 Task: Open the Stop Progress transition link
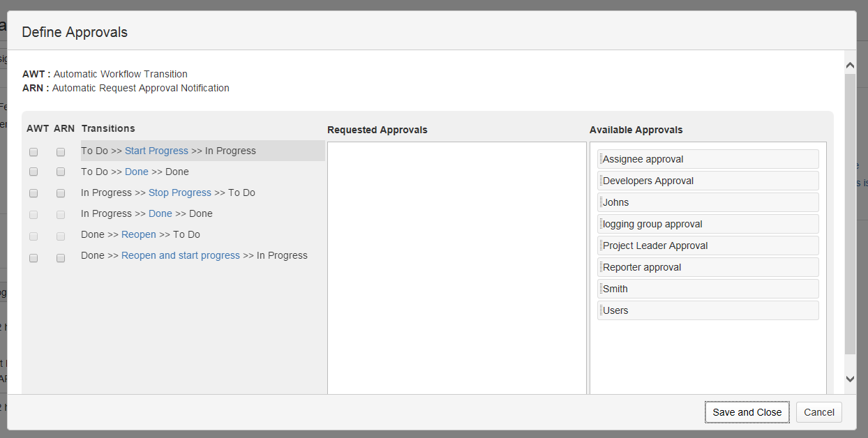(x=179, y=193)
